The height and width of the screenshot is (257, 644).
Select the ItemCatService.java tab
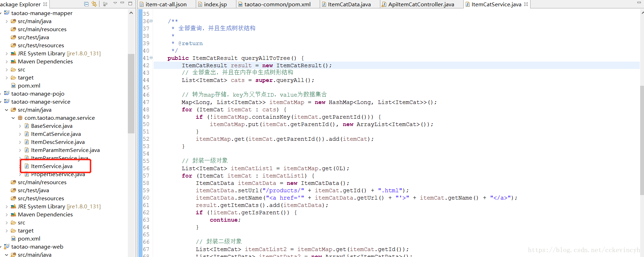point(496,4)
